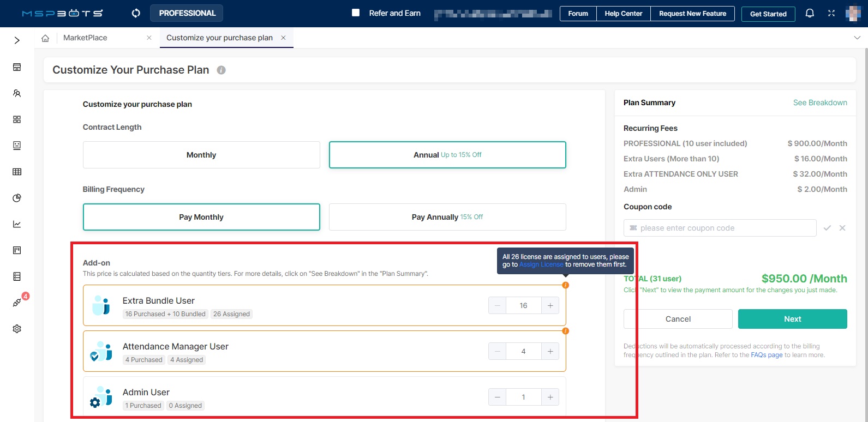Choose Pay Annually billing frequency
Viewport: 868px width, 422px height.
coord(447,217)
